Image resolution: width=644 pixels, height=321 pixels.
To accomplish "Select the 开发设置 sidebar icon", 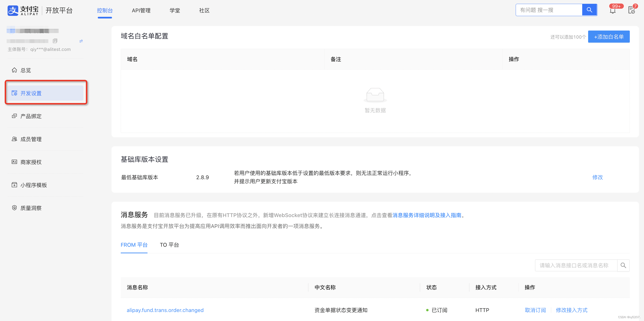I will coord(15,93).
